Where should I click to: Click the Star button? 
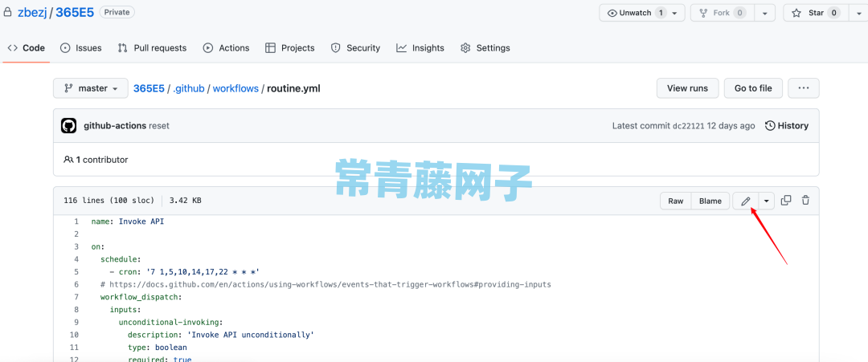click(x=814, y=13)
